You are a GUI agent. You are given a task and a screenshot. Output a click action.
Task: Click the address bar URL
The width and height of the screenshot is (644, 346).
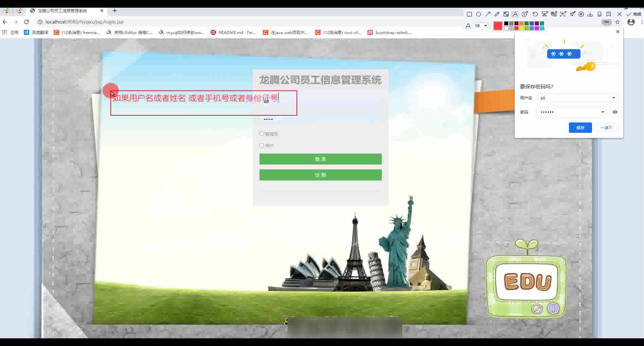85,22
